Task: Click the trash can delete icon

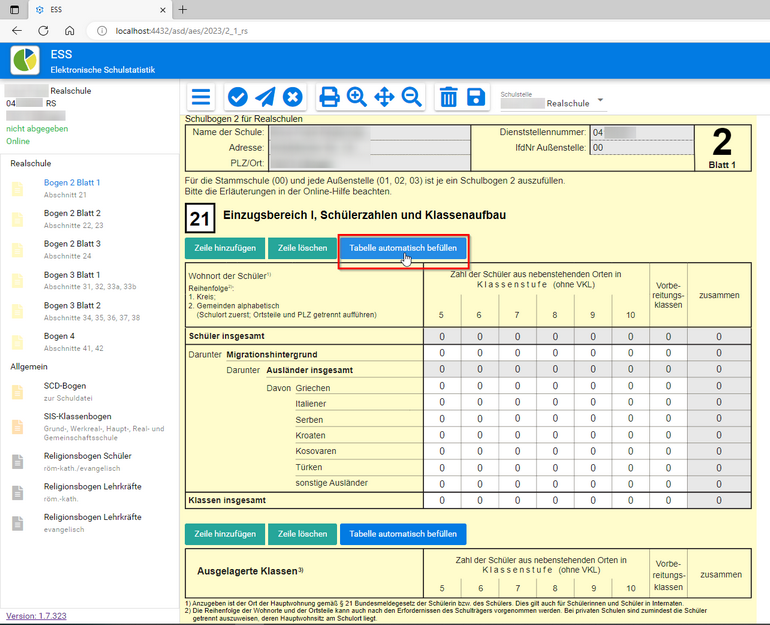Action: [x=449, y=97]
